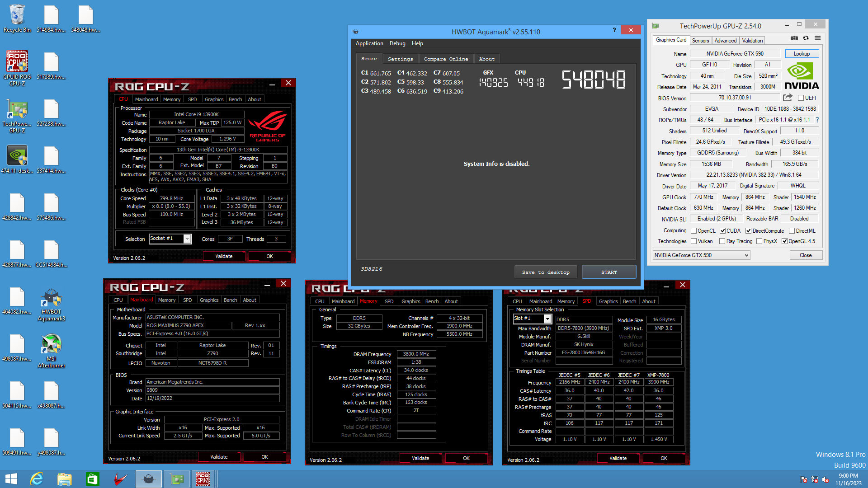This screenshot has height=488, width=868.
Task: Click the Bus Interface question mark icon
Action: pos(817,120)
